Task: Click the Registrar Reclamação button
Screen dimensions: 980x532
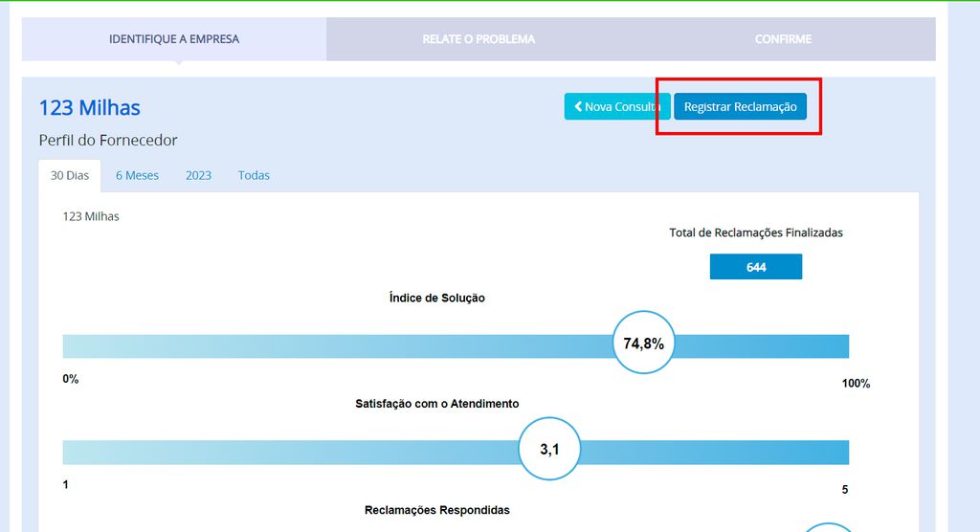Action: pos(740,106)
